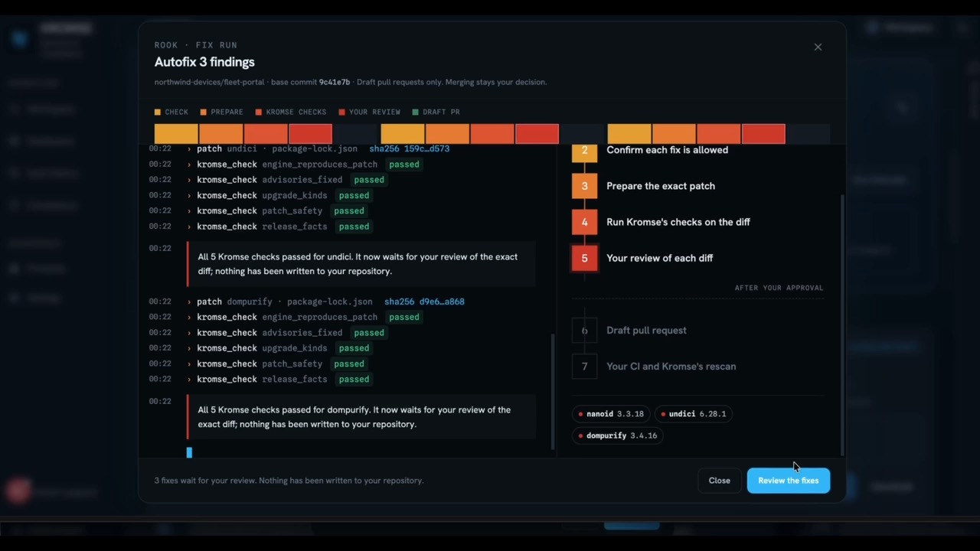
Task: Expand chevron of undici's upgrade_kinds check
Action: point(189,195)
